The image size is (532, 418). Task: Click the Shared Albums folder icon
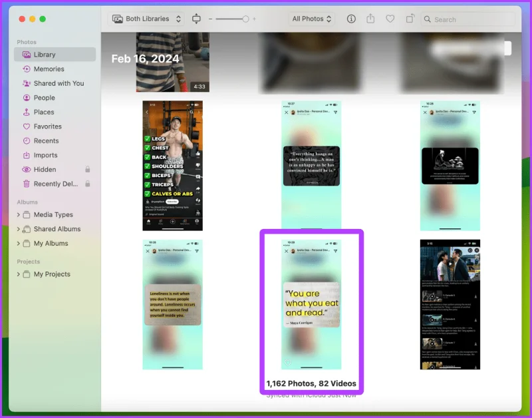point(27,229)
